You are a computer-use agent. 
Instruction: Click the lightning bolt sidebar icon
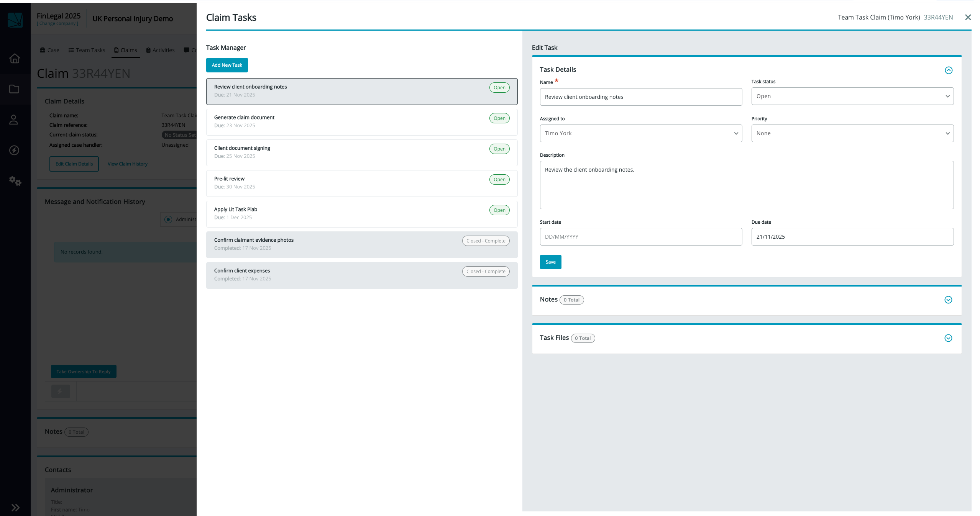click(15, 150)
